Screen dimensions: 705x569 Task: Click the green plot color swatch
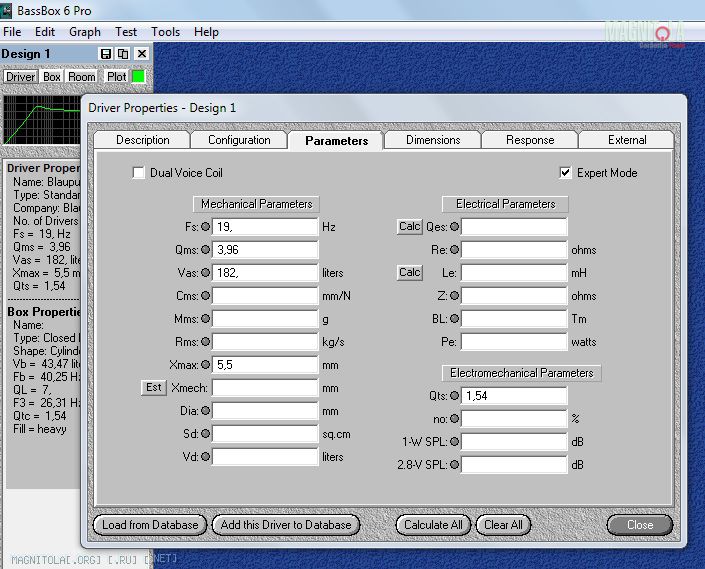coord(138,77)
